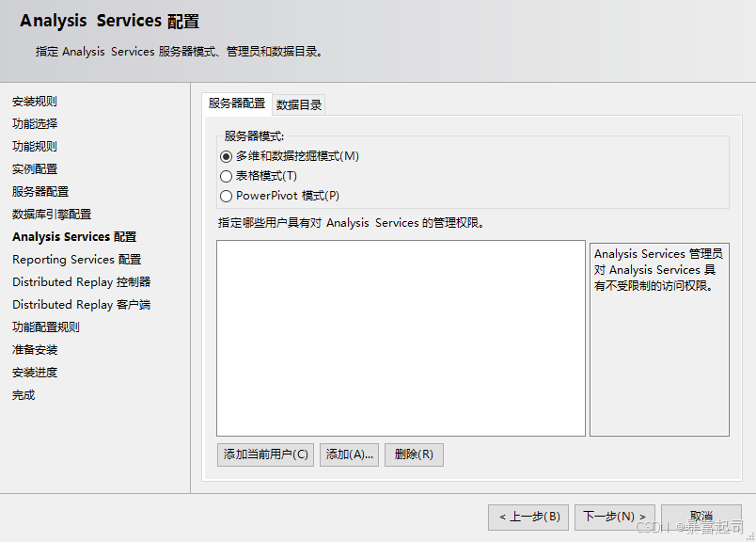Select 表格模式(T) radio option
This screenshot has height=542, width=756.
226,176
